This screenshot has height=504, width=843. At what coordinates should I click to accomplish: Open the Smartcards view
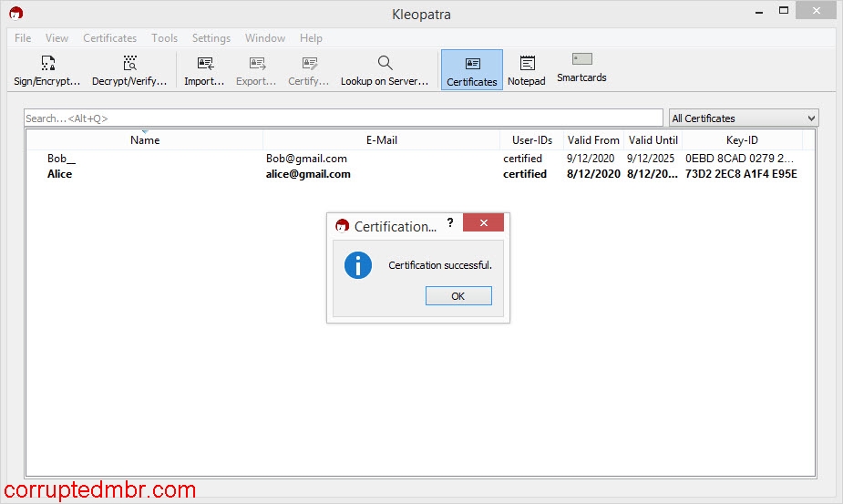click(581, 67)
